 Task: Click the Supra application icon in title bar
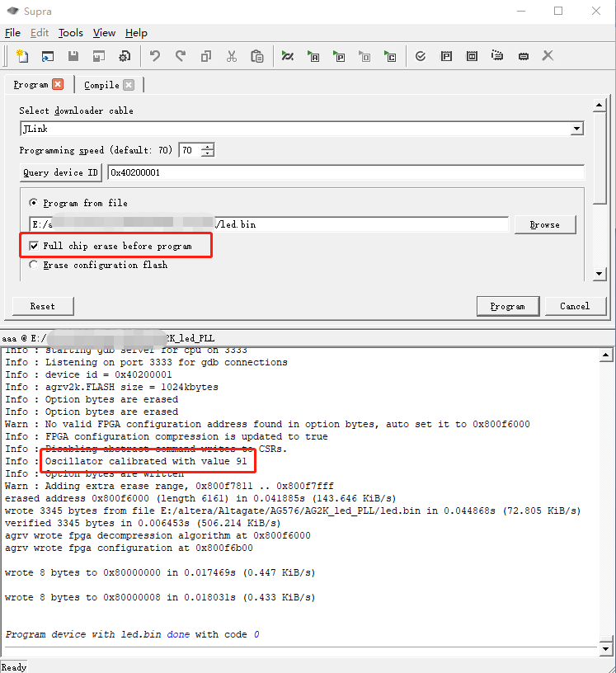[x=13, y=11]
